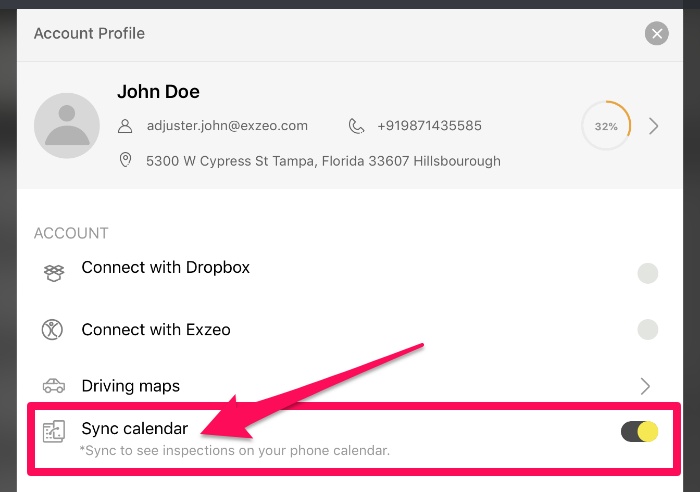The width and height of the screenshot is (700, 492).
Task: Click the Dropbox icon
Action: pyautogui.click(x=54, y=273)
